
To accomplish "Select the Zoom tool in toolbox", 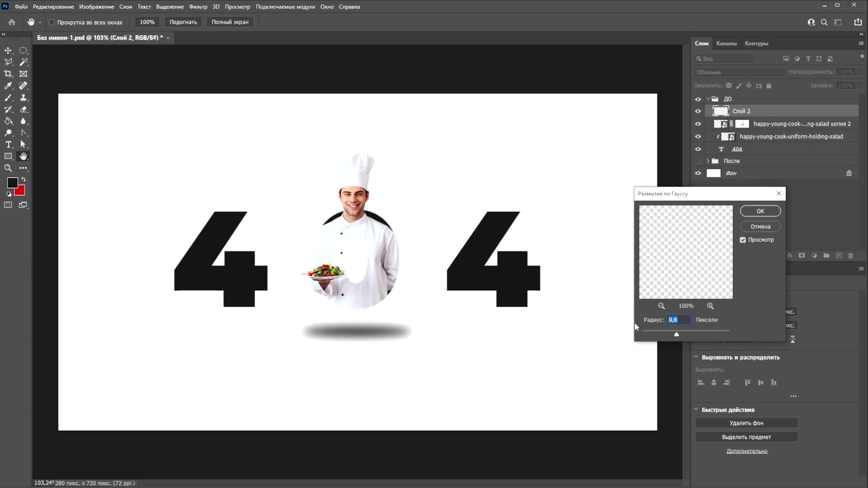I will click(8, 168).
